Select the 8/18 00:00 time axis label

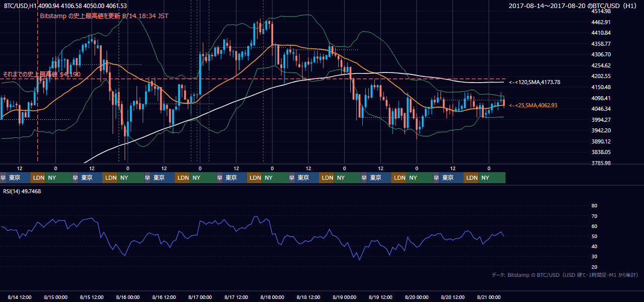tap(272, 297)
